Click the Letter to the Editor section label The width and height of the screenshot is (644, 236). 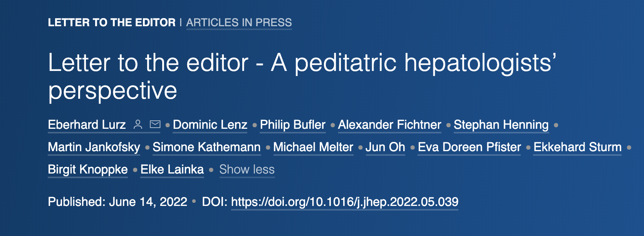coord(112,22)
